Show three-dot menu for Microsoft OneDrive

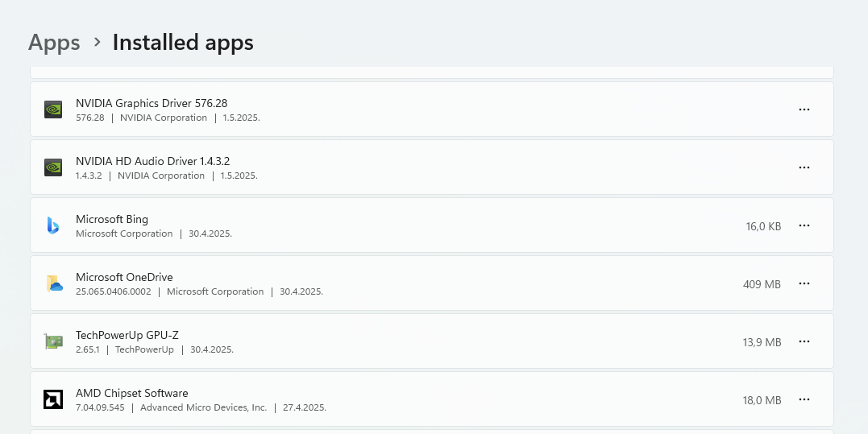(x=804, y=283)
